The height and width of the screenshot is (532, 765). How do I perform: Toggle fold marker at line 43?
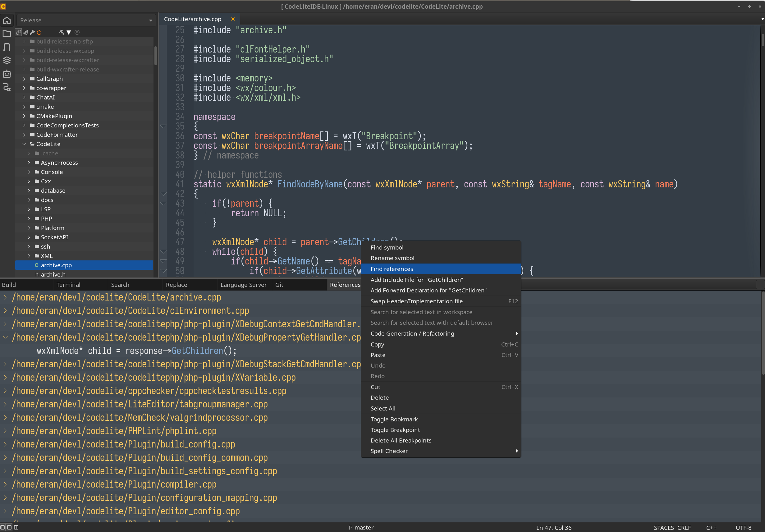(x=163, y=204)
